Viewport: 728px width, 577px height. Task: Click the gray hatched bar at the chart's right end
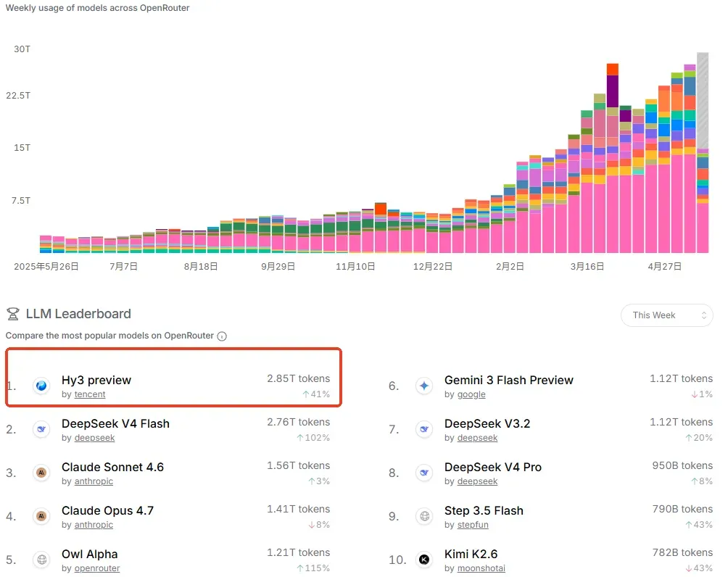[x=703, y=101]
